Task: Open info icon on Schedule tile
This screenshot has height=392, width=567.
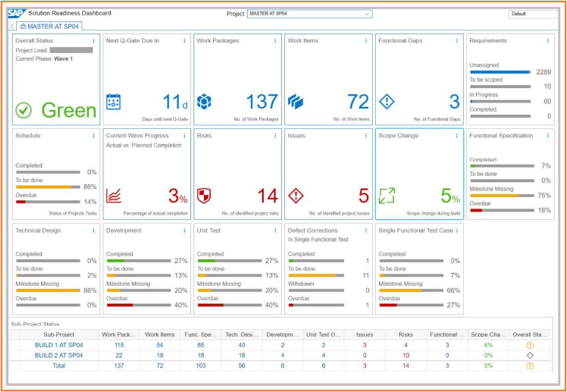Action: 94,136
